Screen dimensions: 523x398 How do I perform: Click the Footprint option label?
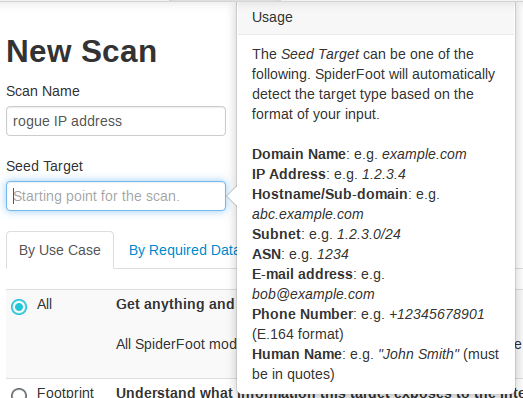pos(65,392)
